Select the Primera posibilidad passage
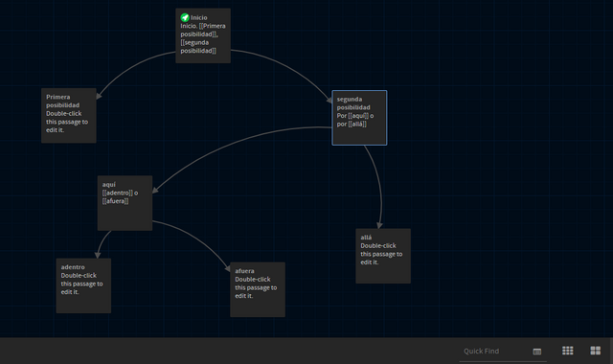This screenshot has height=364, width=613. coord(69,115)
